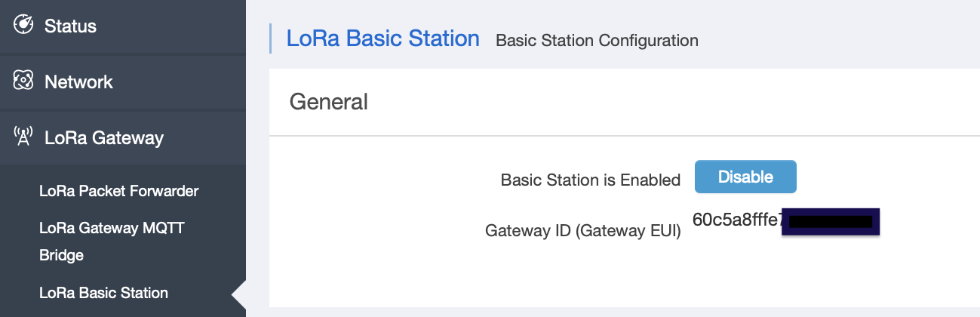This screenshot has width=980, height=317.
Task: Select LoRa Basic Station in sidebar
Action: (103, 293)
